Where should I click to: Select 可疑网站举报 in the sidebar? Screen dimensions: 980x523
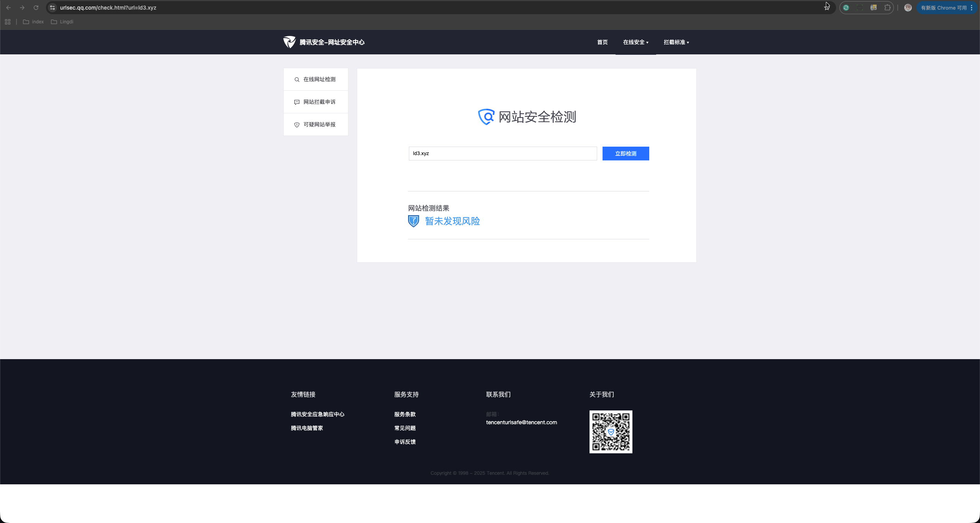[319, 124]
